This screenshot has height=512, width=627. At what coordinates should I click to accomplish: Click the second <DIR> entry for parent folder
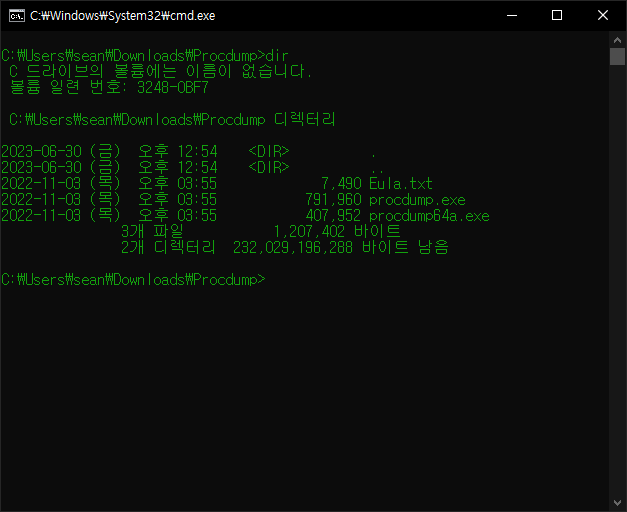pyautogui.click(x=269, y=168)
